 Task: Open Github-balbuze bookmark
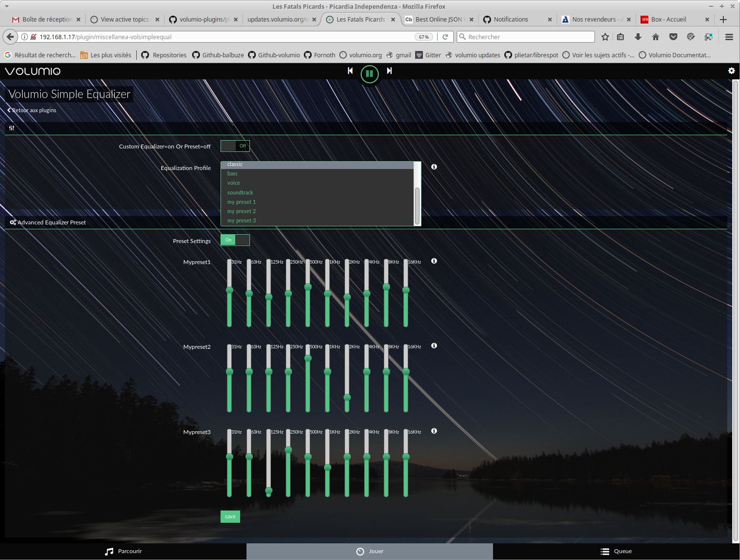[218, 55]
